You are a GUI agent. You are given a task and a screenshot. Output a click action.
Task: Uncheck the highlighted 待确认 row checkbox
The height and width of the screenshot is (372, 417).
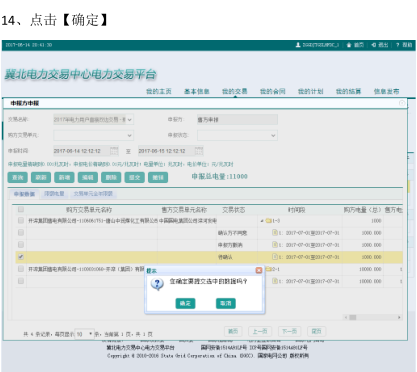click(21, 257)
